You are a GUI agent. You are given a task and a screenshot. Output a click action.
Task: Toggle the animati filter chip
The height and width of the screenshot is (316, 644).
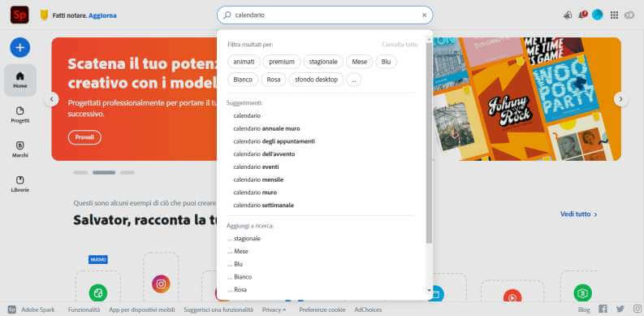coord(244,62)
